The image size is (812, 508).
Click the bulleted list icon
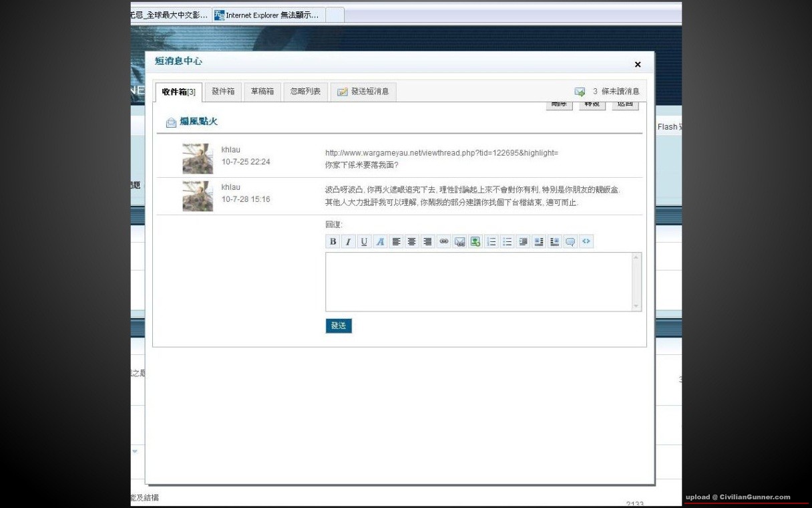[507, 242]
